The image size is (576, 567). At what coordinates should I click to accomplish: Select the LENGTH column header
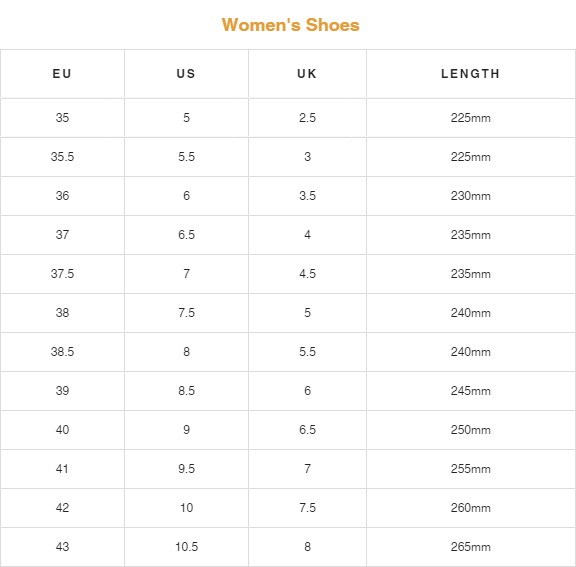[471, 74]
